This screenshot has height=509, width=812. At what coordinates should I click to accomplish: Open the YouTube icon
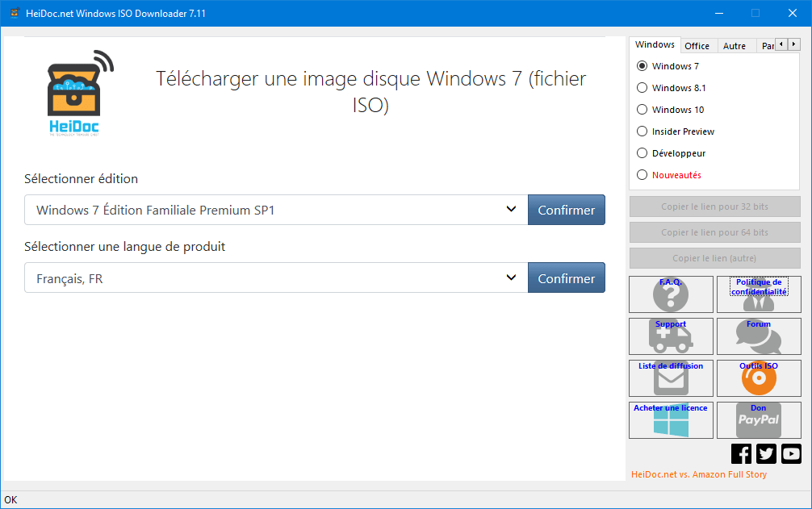coord(791,453)
